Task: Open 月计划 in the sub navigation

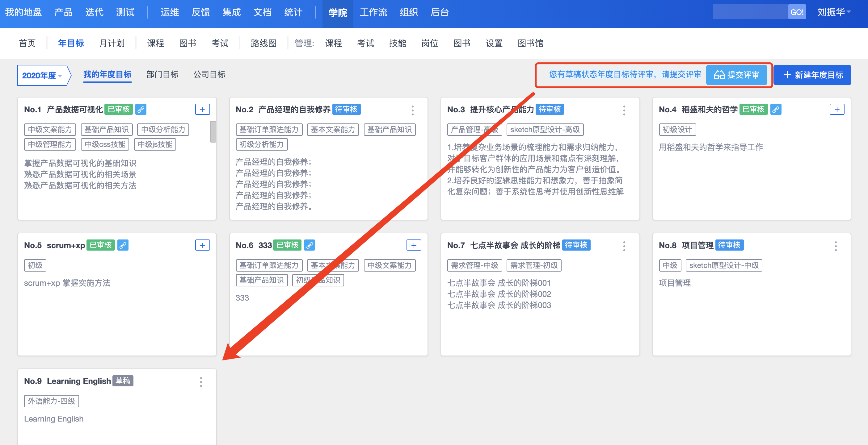Action: click(112, 43)
